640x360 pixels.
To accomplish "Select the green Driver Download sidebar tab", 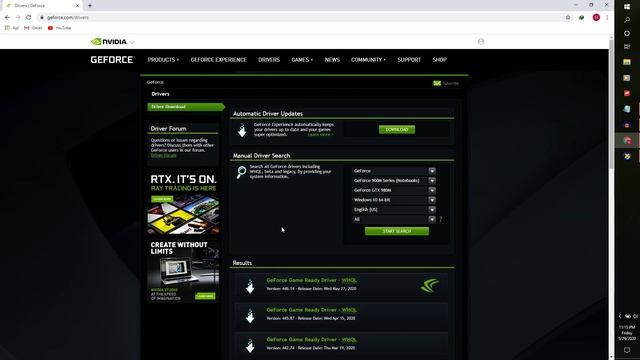I will point(186,107).
